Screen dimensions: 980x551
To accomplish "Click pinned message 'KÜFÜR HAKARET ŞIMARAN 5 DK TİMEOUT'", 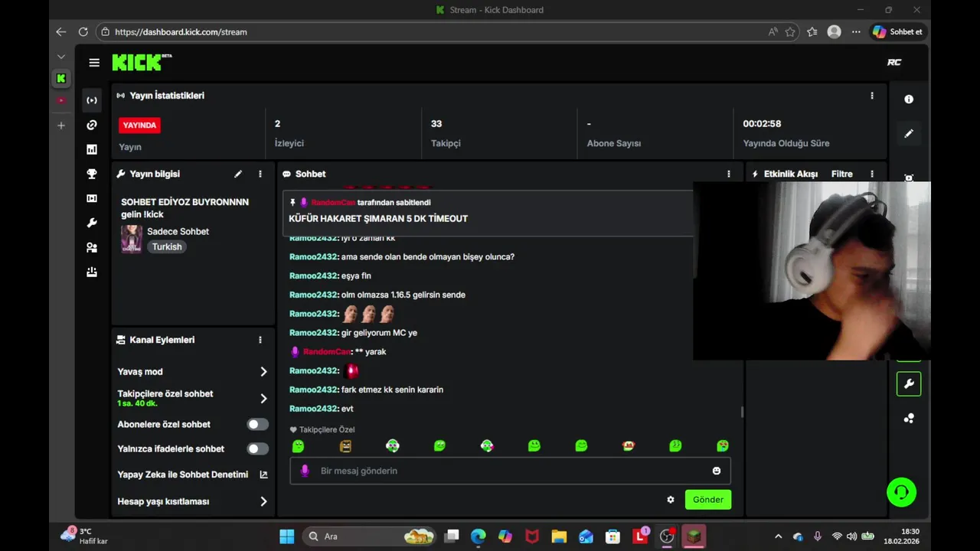I will point(378,219).
